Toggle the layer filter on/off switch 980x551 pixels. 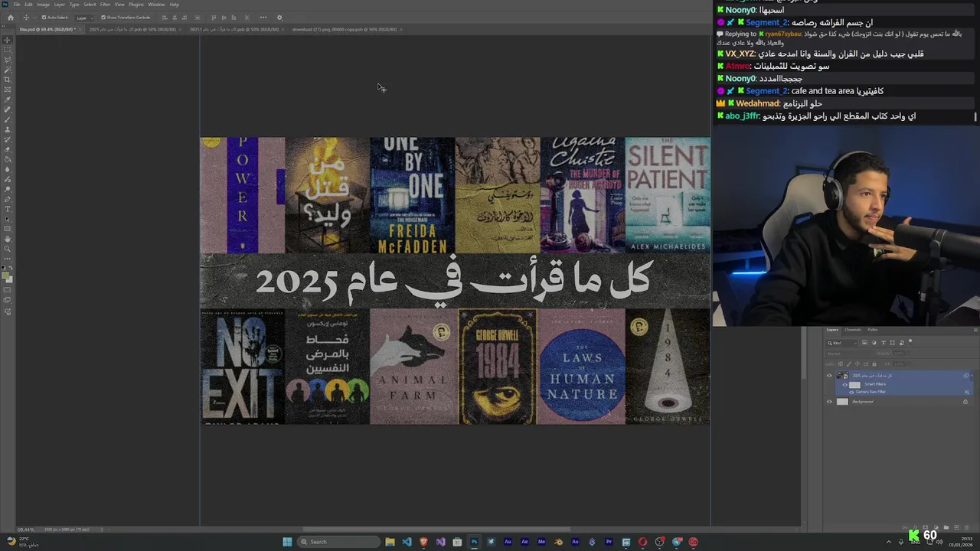pos(910,341)
